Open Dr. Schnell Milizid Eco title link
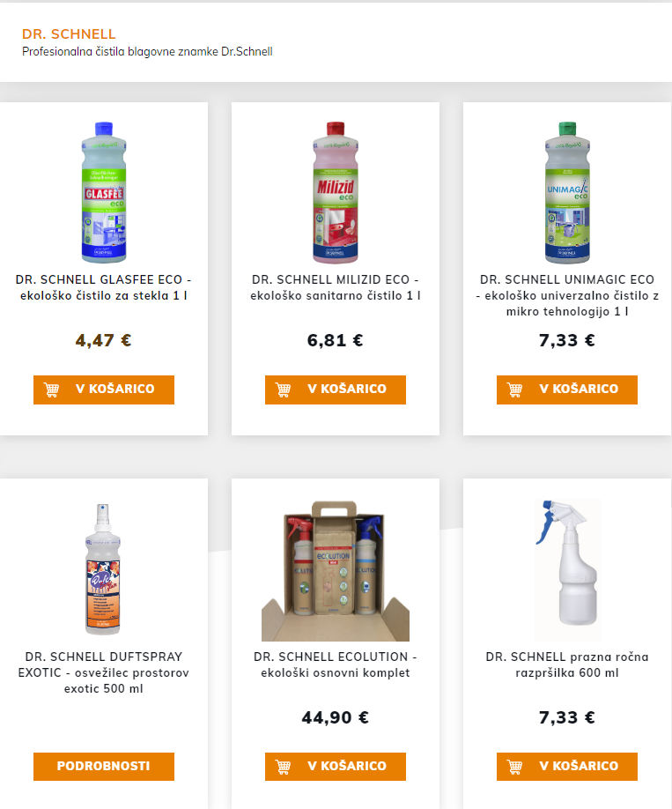Image resolution: width=672 pixels, height=809 pixels. (336, 287)
